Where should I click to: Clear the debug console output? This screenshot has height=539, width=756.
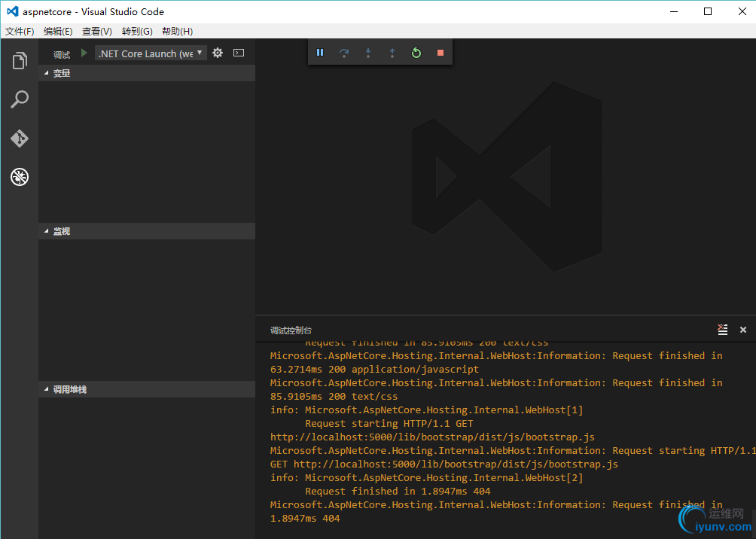pyautogui.click(x=722, y=330)
